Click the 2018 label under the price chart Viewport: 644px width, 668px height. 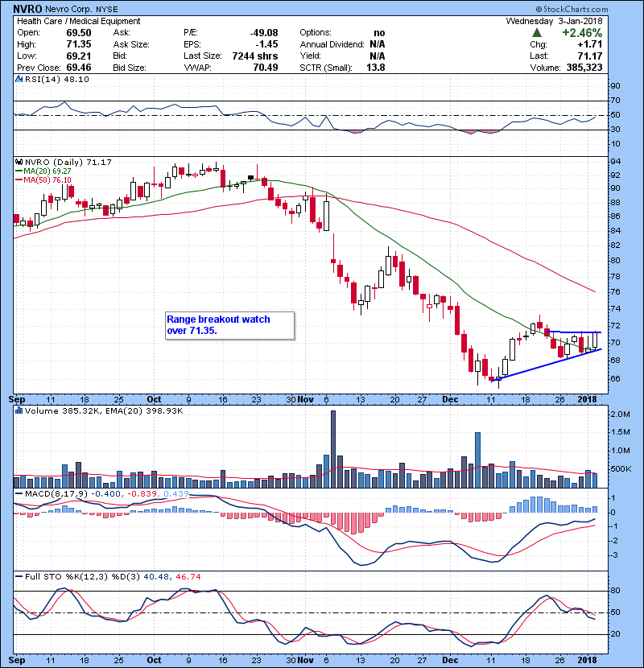[588, 399]
